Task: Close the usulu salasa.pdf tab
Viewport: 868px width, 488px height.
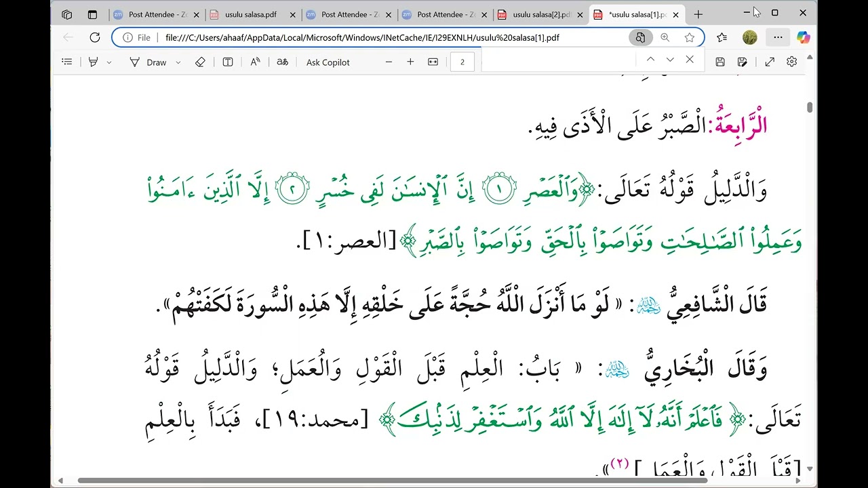Action: tap(292, 14)
